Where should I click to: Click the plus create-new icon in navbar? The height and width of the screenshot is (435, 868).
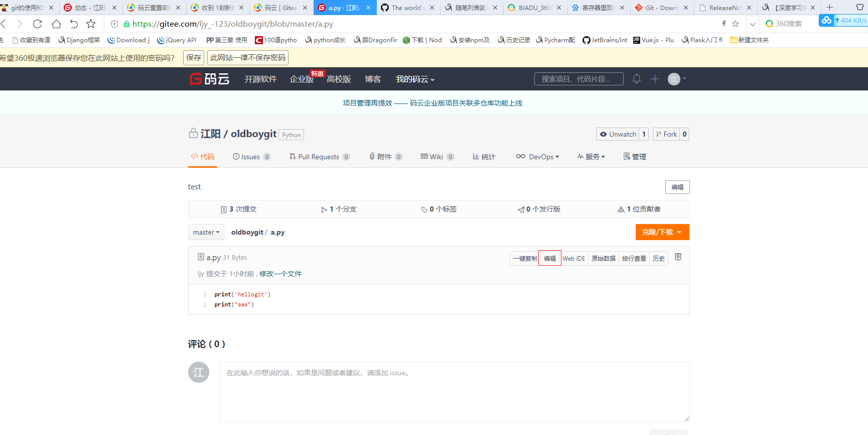click(x=655, y=79)
